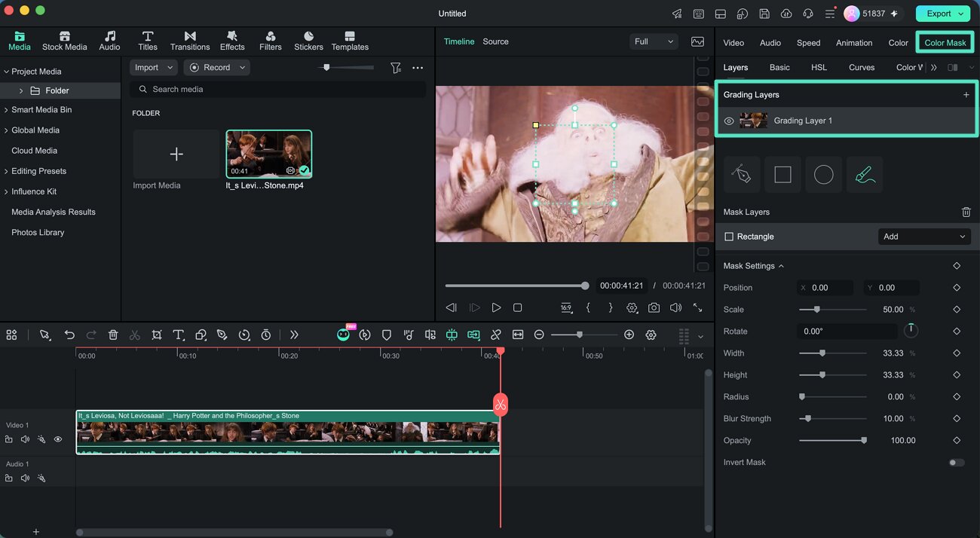Open the Full preview quality dropdown
The image size is (980, 538).
[653, 41]
